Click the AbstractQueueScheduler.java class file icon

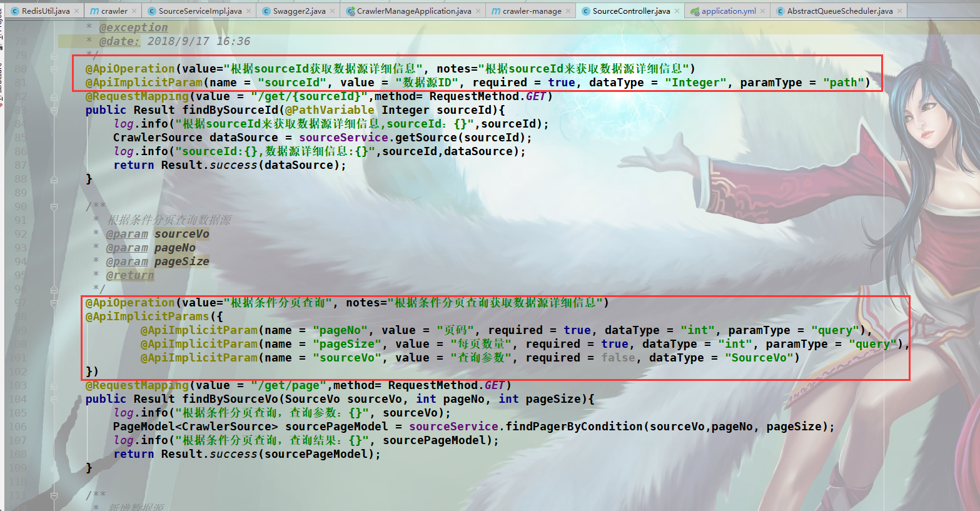pos(780,11)
